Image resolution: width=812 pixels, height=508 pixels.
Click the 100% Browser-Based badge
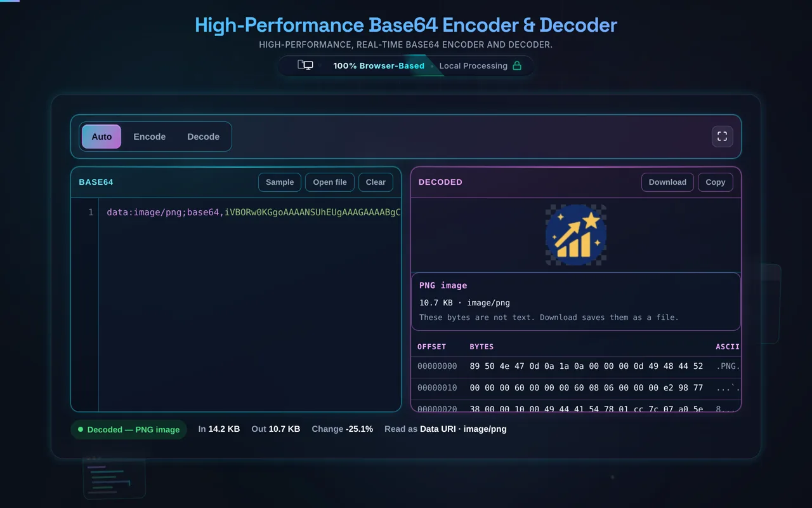(379, 65)
